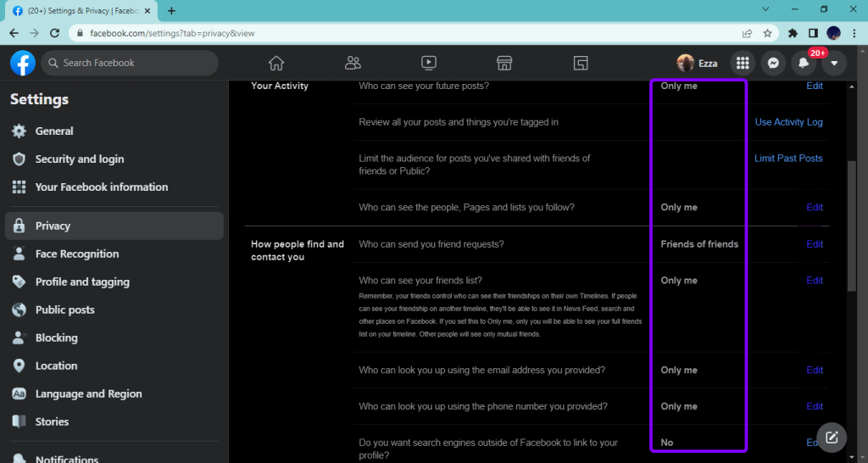Open the Home feed icon
The width and height of the screenshot is (868, 463).
click(276, 63)
